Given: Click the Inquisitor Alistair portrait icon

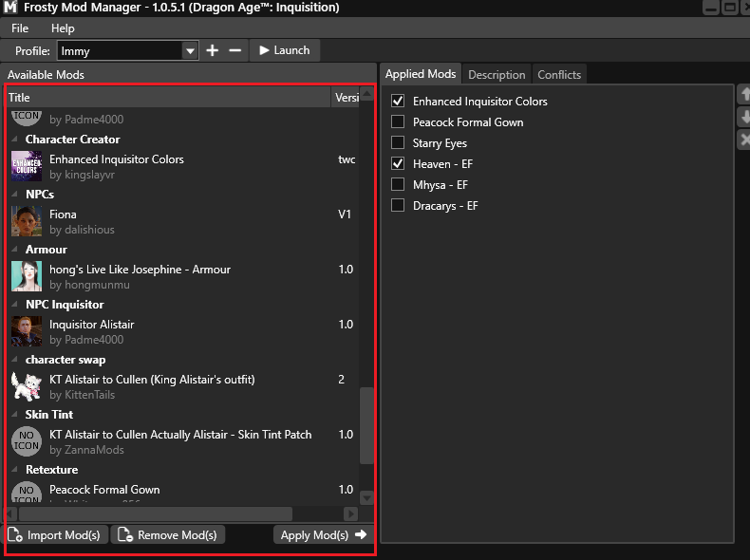Looking at the screenshot, I should 27,331.
